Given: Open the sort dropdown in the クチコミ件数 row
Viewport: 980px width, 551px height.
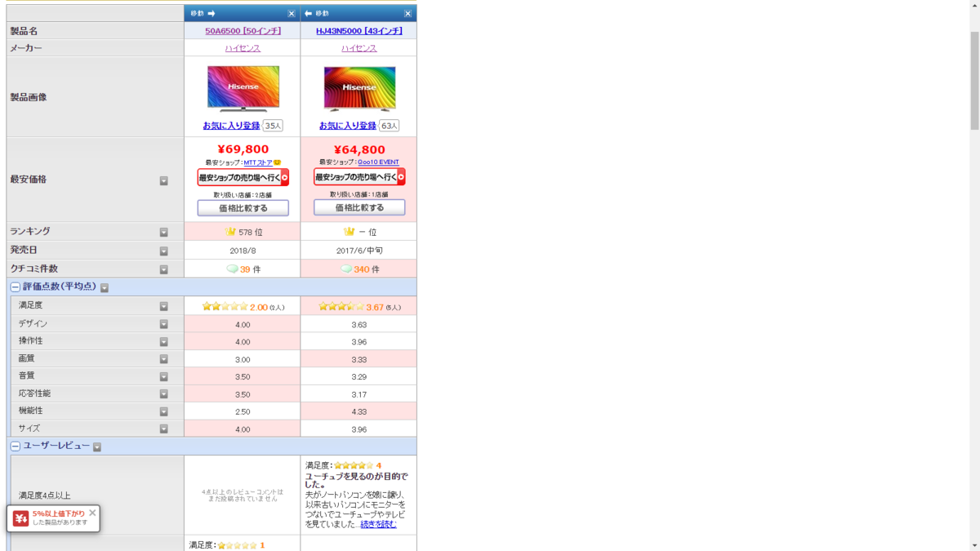Looking at the screenshot, I should point(163,269).
